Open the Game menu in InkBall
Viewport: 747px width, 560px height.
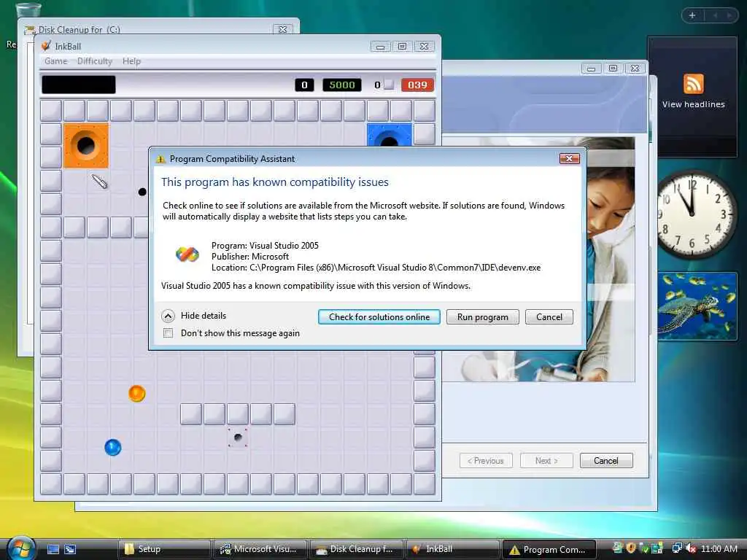pyautogui.click(x=55, y=61)
